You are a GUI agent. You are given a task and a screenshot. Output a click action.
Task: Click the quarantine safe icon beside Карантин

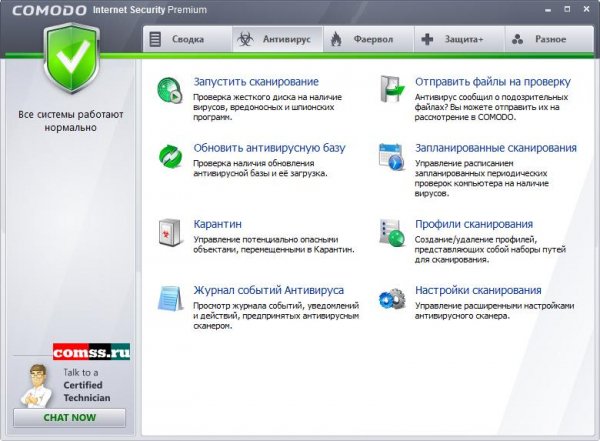(x=170, y=232)
